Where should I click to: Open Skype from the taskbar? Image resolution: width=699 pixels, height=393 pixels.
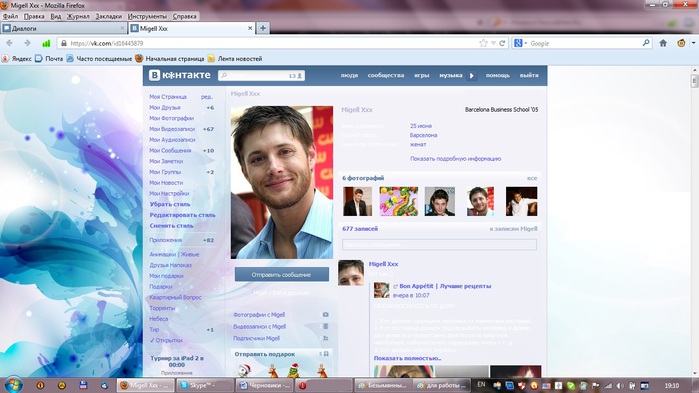click(x=204, y=385)
